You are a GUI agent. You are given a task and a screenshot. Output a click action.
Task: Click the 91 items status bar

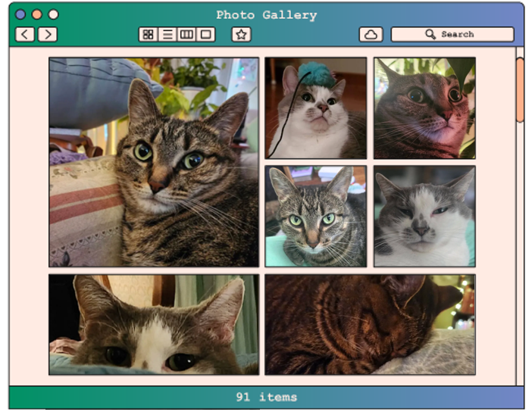(x=266, y=397)
